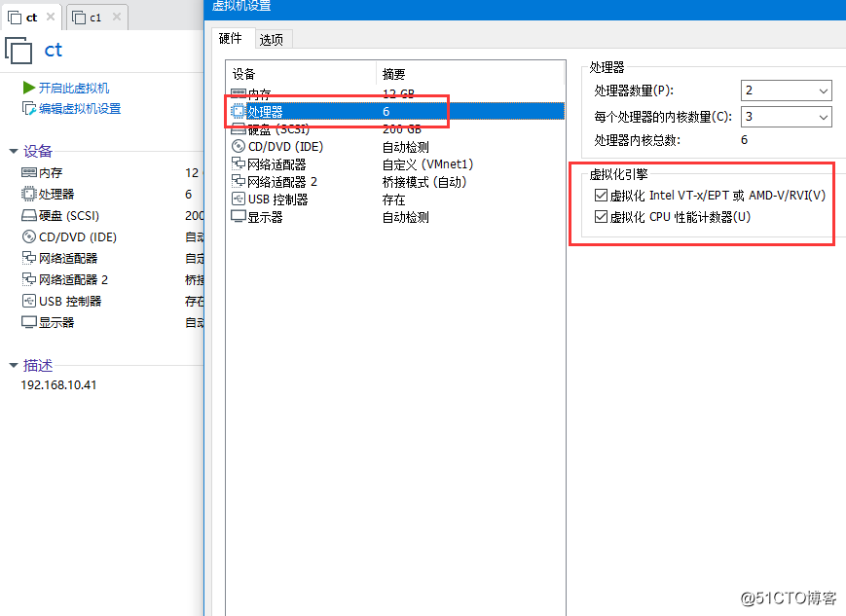Click 桥接模式 (自动) summary text
The width and height of the screenshot is (846, 616).
click(x=424, y=182)
